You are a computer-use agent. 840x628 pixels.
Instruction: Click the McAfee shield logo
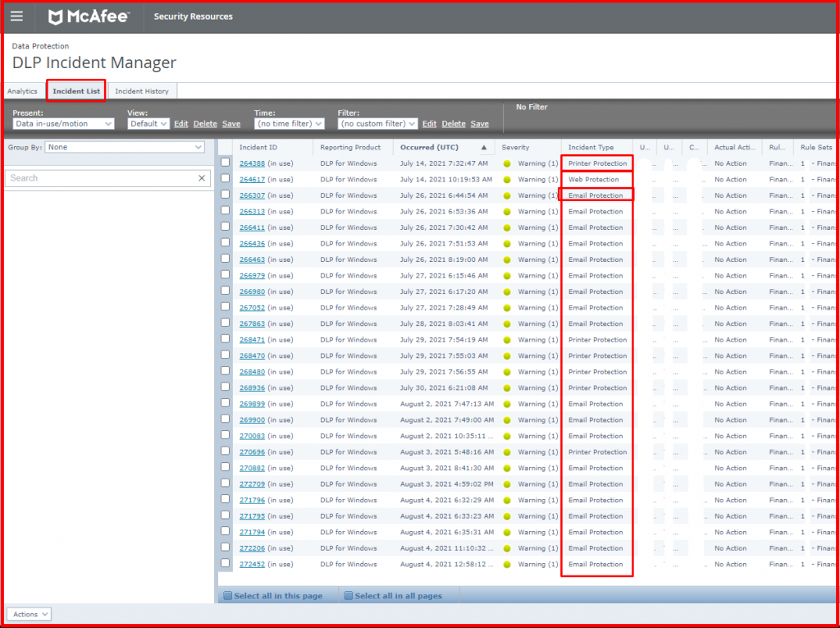(54, 16)
